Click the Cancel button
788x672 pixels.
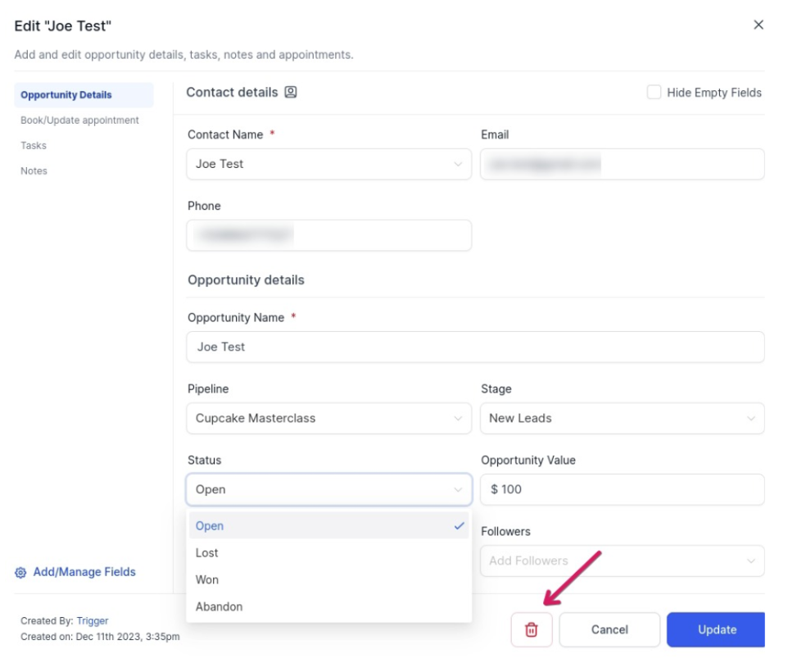[609, 629]
